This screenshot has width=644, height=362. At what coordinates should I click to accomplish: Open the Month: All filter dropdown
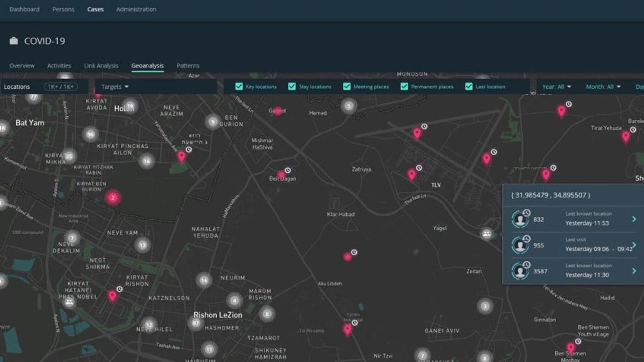coord(603,87)
